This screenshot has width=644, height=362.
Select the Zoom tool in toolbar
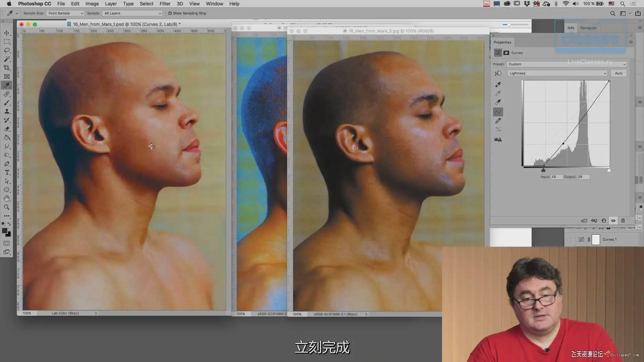[x=7, y=207]
